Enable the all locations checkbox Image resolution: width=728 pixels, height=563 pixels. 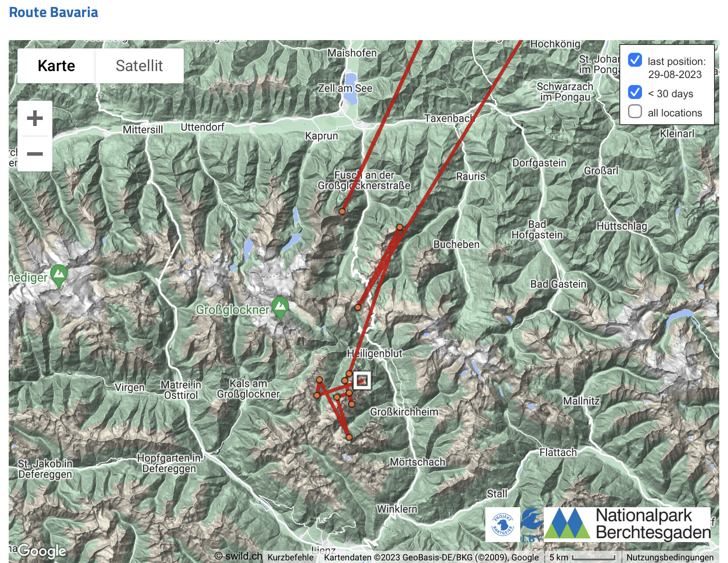tap(635, 111)
